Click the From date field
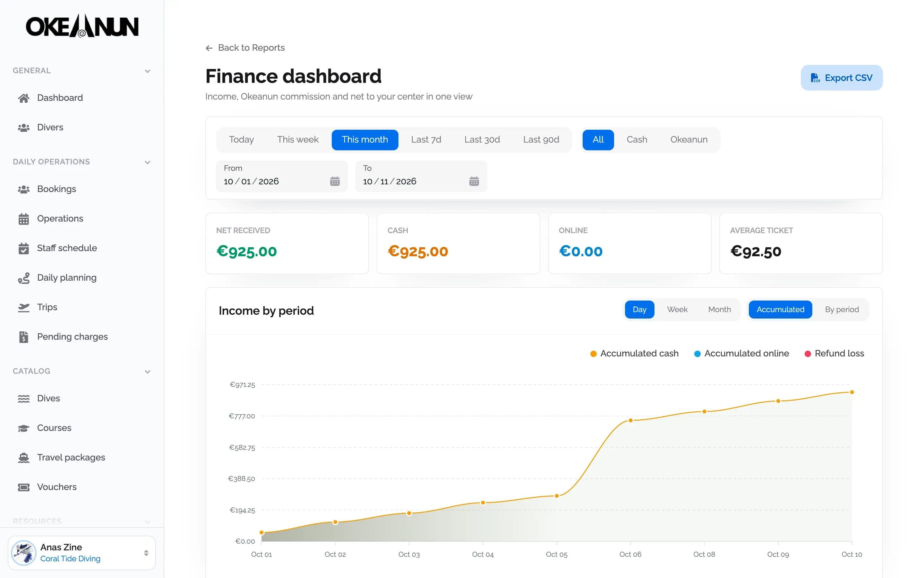924x578 pixels. pos(282,176)
